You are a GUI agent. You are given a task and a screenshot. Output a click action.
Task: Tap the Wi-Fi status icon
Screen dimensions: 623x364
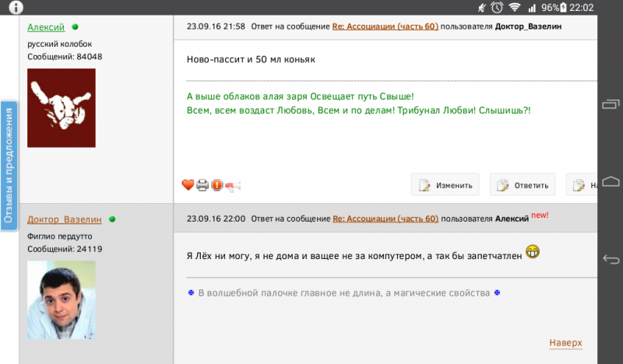pyautogui.click(x=515, y=8)
